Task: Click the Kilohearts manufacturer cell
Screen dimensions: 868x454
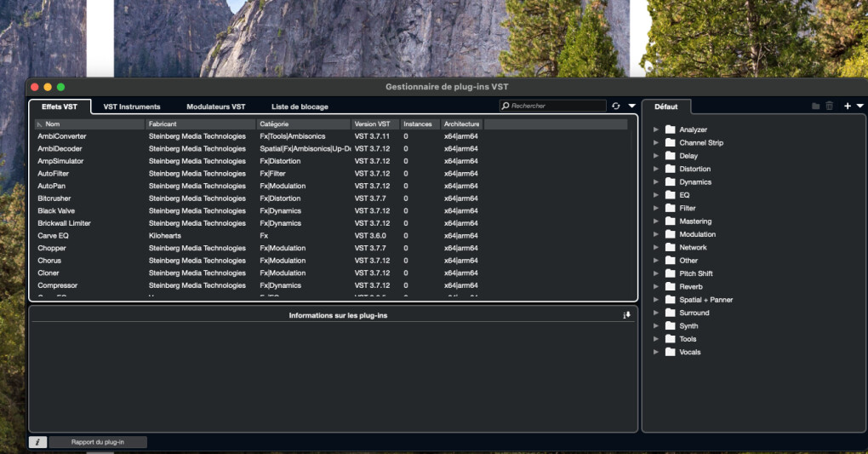Action: pyautogui.click(x=165, y=236)
